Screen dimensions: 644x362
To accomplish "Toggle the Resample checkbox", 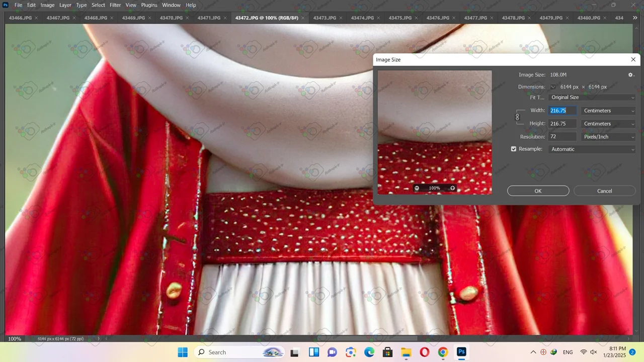I will click(514, 149).
